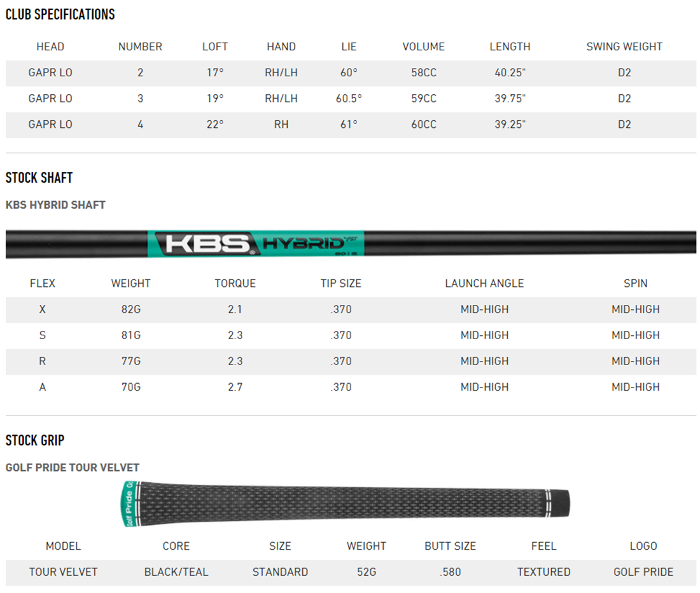This screenshot has width=700, height=593.
Task: Click the "KBS HYBRID SHAFT" subheading
Action: click(55, 205)
